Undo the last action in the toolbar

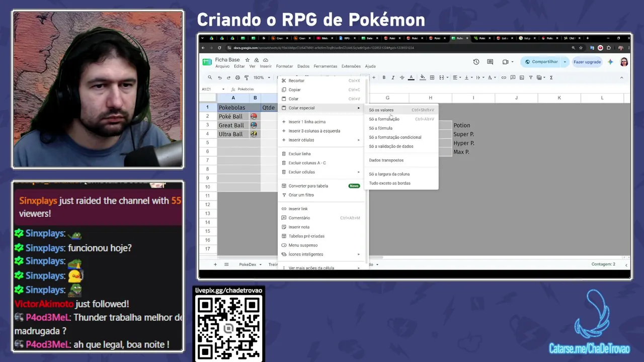tap(219, 77)
